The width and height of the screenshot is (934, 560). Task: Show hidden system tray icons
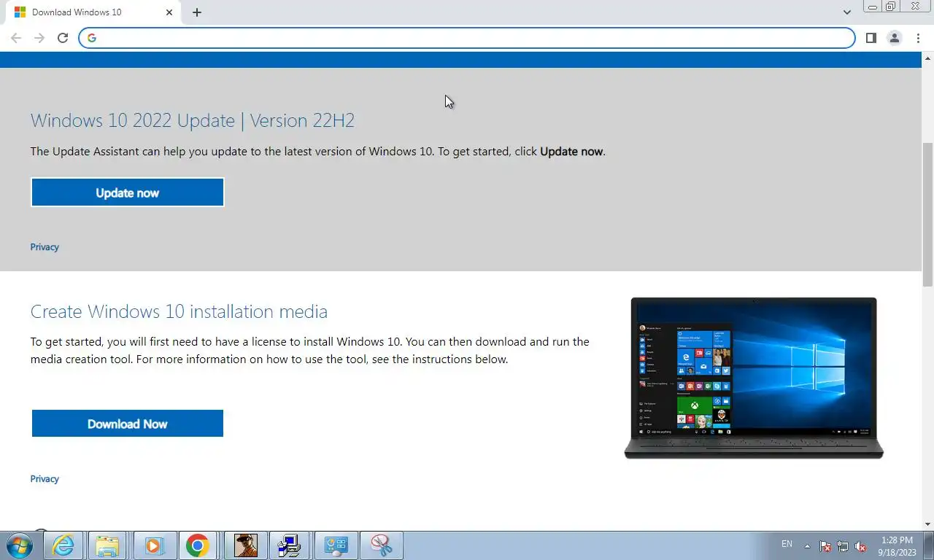pos(807,545)
